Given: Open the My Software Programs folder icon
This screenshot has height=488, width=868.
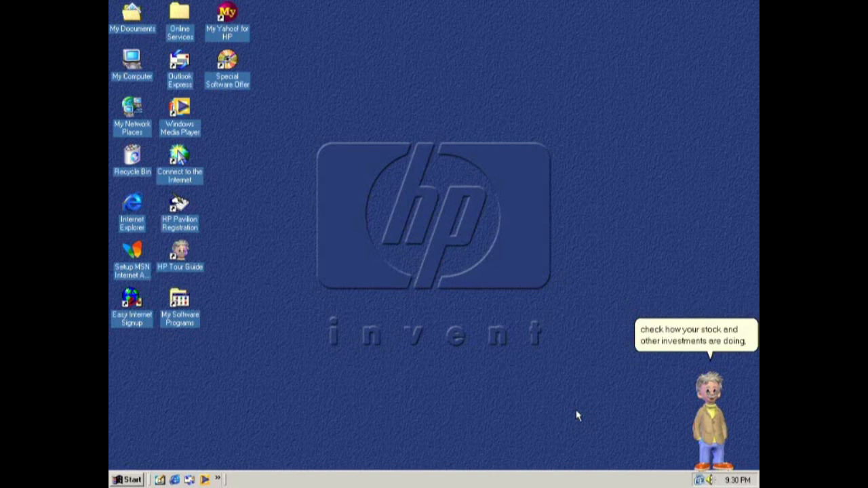Looking at the screenshot, I should [x=180, y=307].
